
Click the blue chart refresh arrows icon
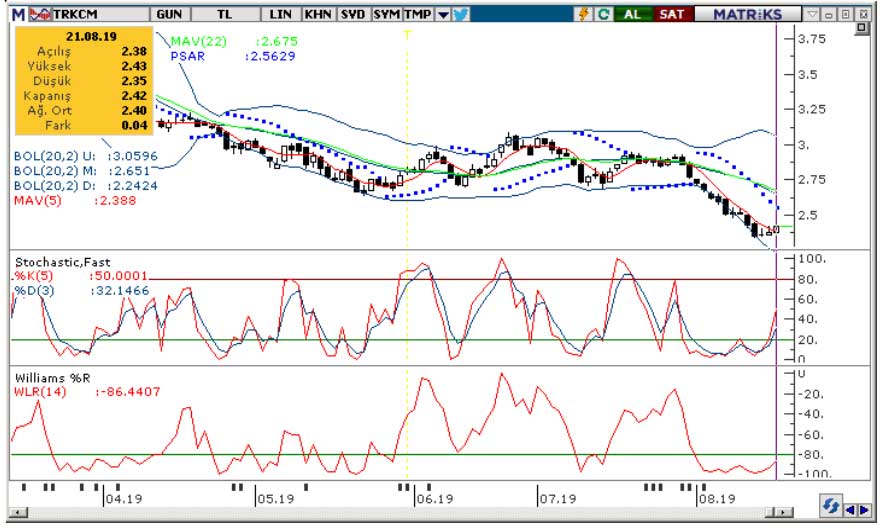pyautogui.click(x=830, y=505)
